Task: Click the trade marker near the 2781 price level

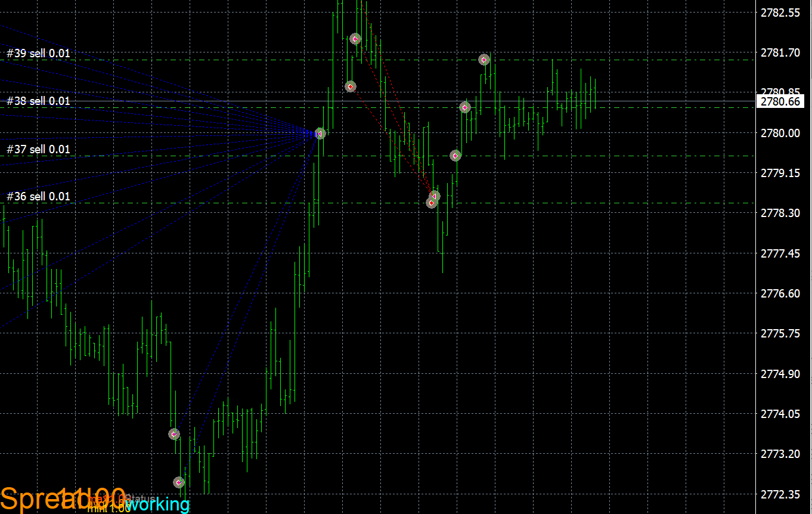Action: point(351,86)
